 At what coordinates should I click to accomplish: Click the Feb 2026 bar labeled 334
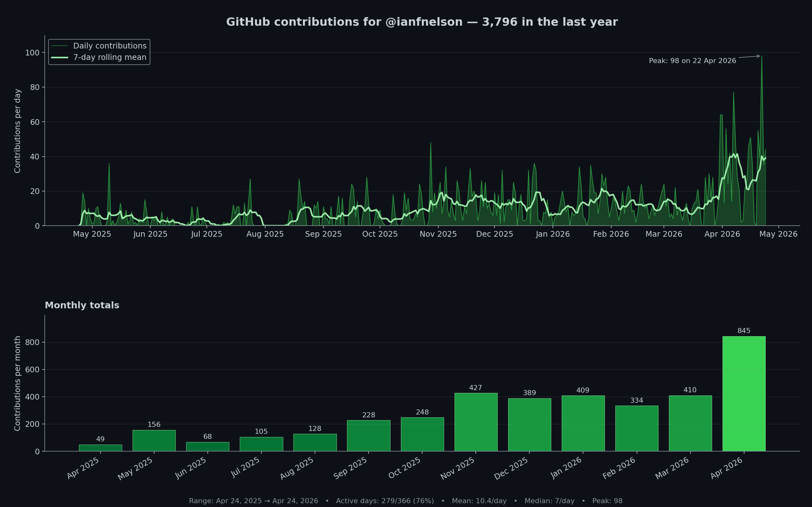(x=637, y=428)
